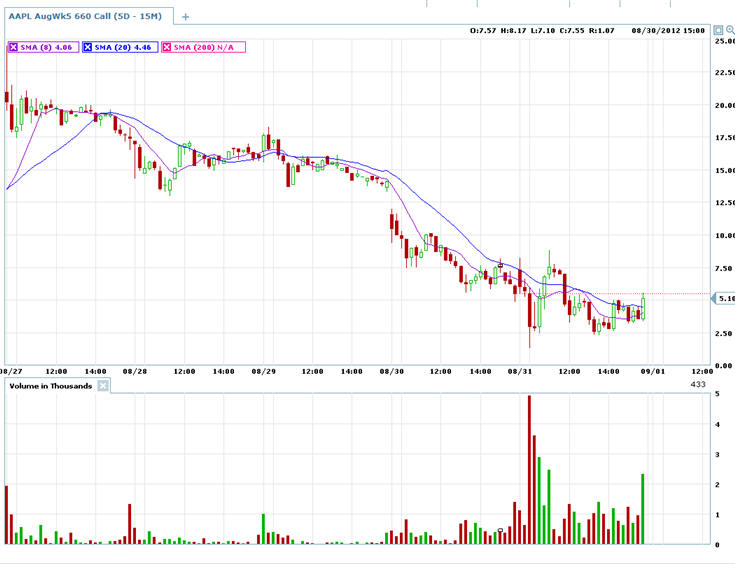Select the Volume in Thousands panel label
The height and width of the screenshot is (564, 735).
pos(50,385)
